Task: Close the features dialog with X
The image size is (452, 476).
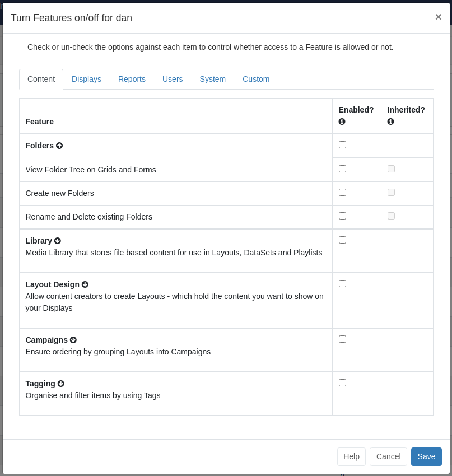Action: pos(438,17)
